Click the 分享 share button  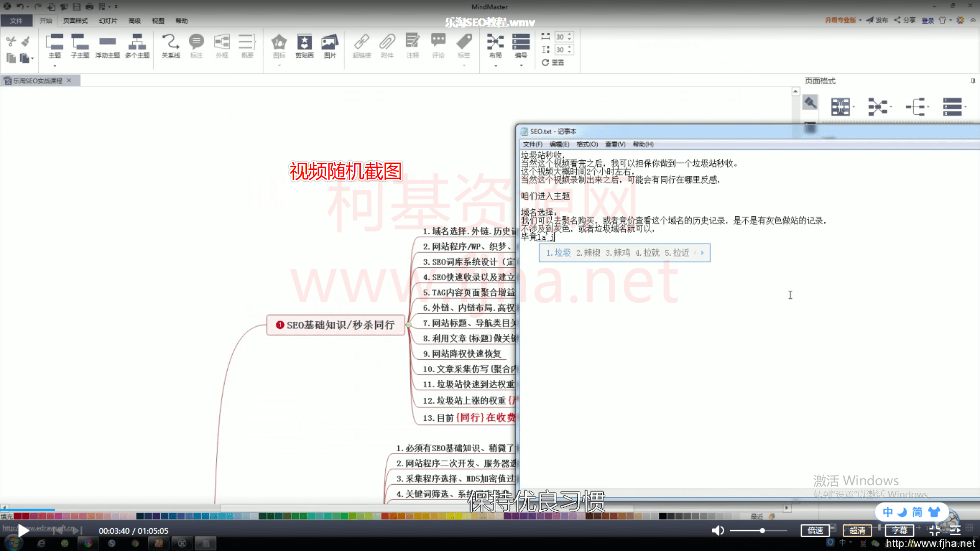pyautogui.click(x=905, y=20)
